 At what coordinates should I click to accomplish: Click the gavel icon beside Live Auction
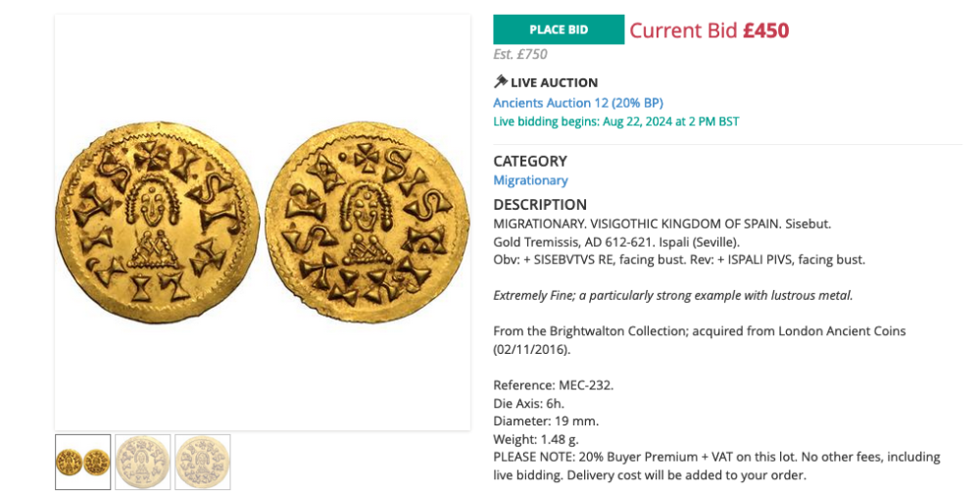click(x=501, y=82)
